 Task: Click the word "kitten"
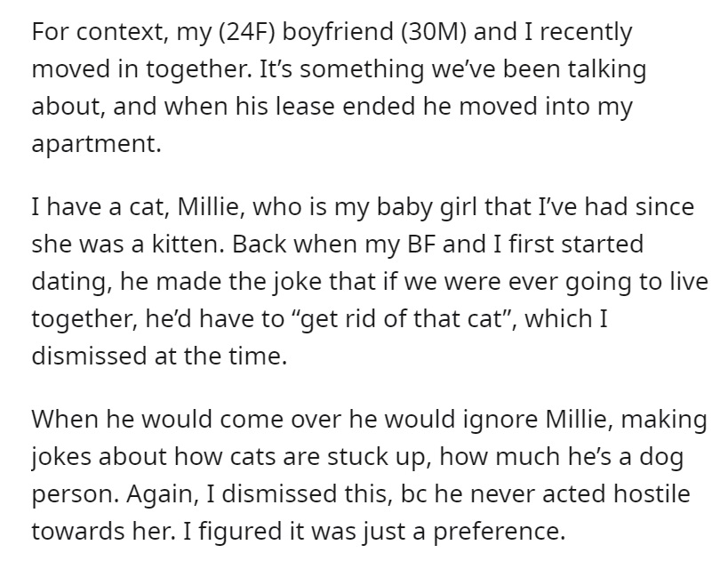point(186,244)
